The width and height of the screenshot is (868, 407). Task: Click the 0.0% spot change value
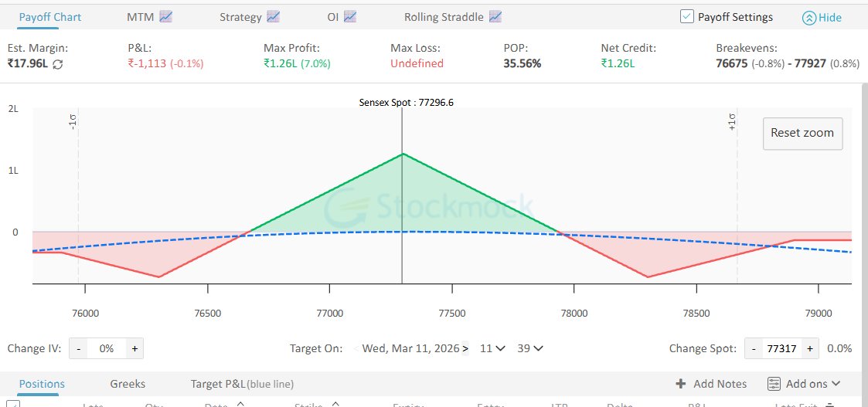coord(839,348)
